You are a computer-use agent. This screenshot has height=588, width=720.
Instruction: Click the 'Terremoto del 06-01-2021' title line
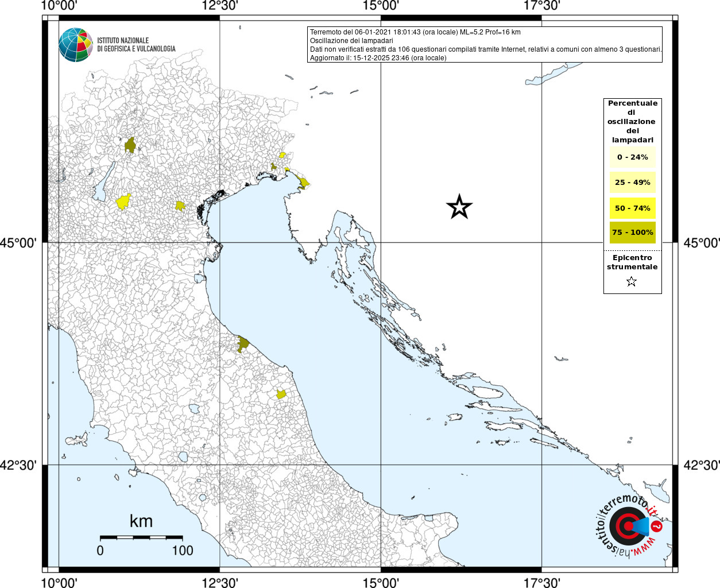[x=415, y=32]
